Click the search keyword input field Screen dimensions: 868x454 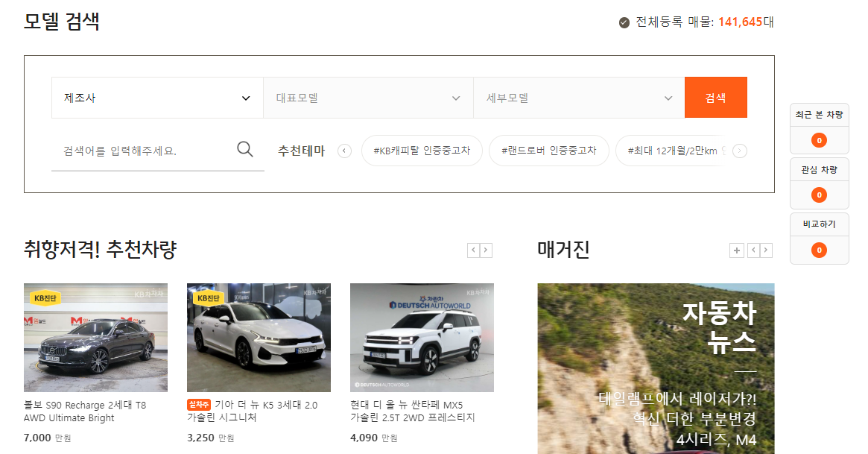coord(134,149)
